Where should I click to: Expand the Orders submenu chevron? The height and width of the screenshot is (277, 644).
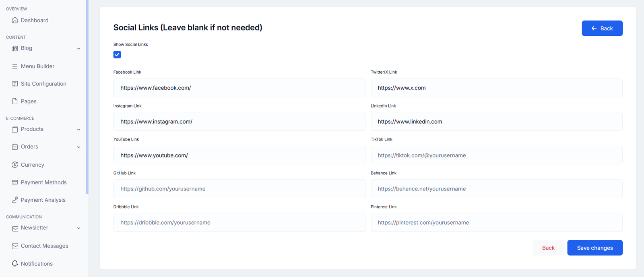pyautogui.click(x=78, y=147)
